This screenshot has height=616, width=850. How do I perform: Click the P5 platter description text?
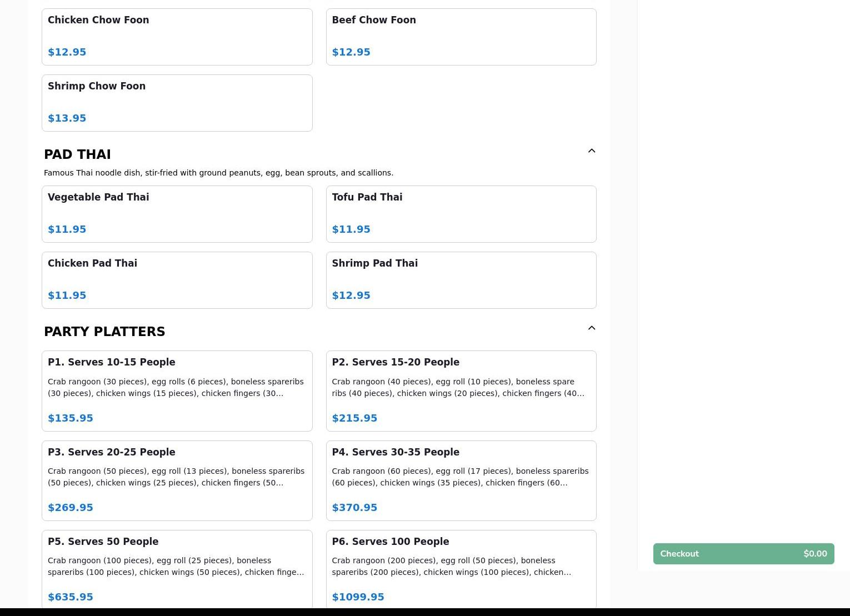point(176,566)
